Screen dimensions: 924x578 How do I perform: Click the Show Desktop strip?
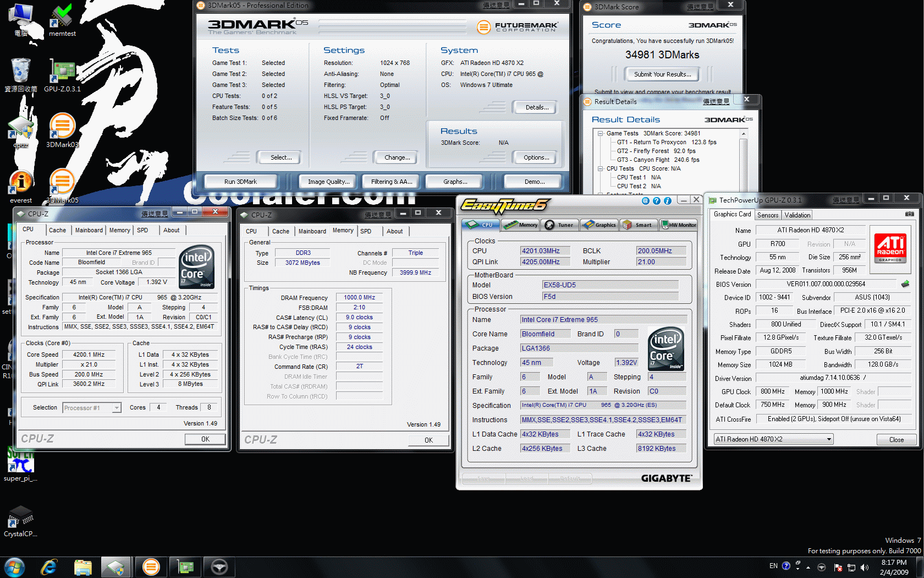tap(920, 567)
